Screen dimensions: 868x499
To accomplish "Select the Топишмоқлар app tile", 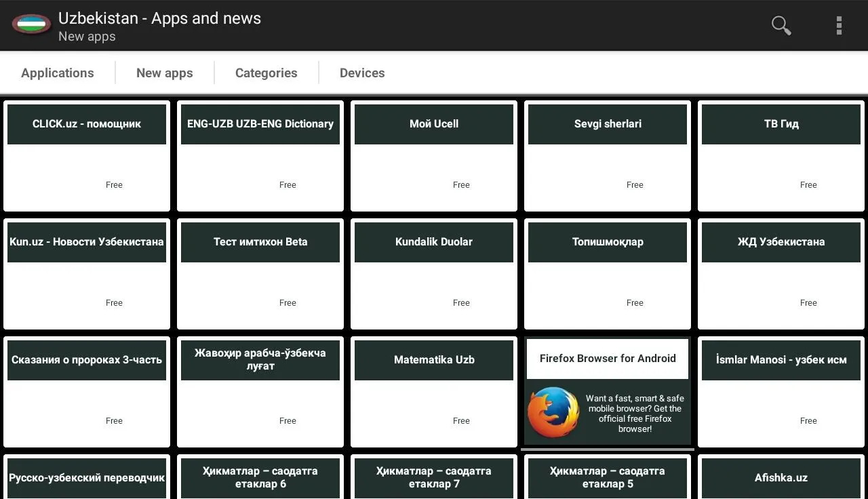I will 608,274.
